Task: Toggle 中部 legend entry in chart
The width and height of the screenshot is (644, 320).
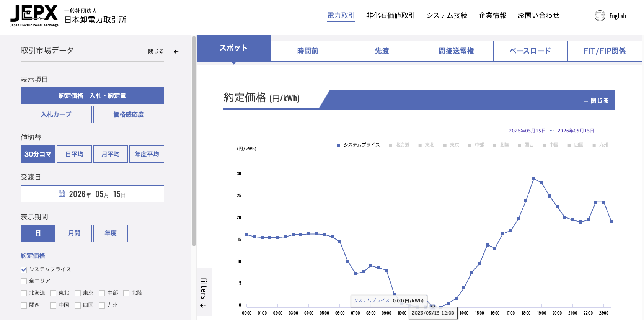Action: 475,145
